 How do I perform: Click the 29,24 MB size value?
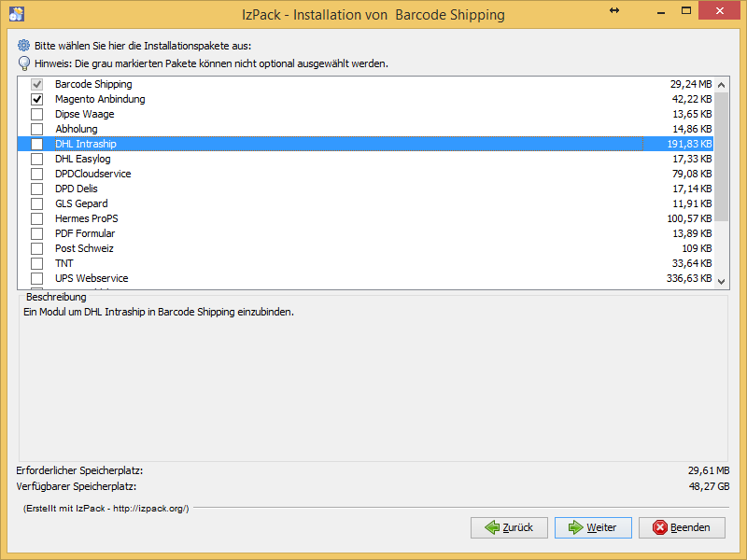click(691, 84)
